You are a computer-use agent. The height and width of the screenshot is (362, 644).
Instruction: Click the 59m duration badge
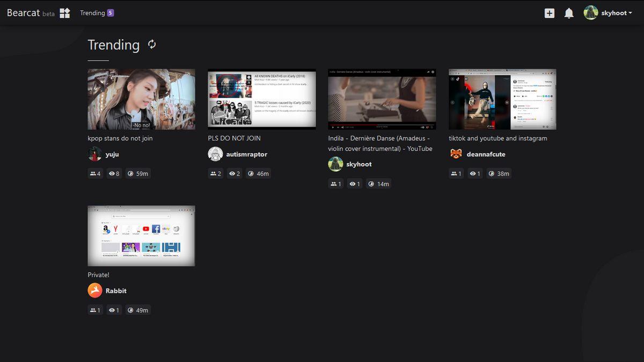[138, 174]
